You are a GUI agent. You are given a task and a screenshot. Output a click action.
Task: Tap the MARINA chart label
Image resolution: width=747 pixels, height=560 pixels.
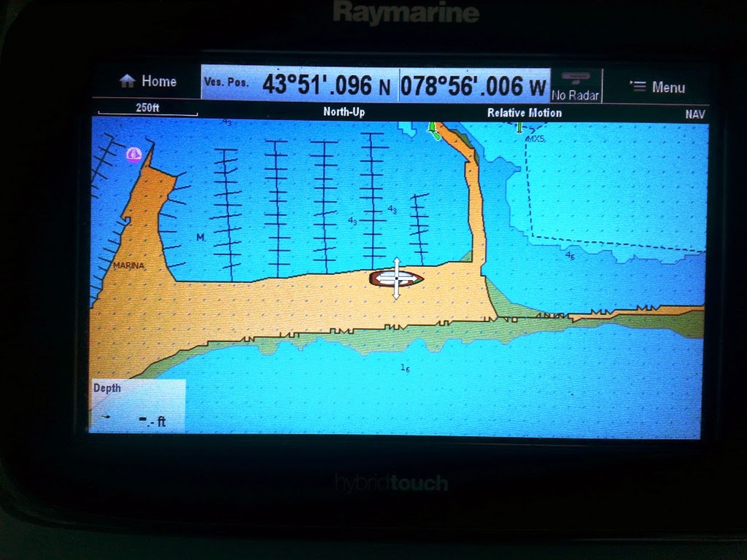click(128, 265)
